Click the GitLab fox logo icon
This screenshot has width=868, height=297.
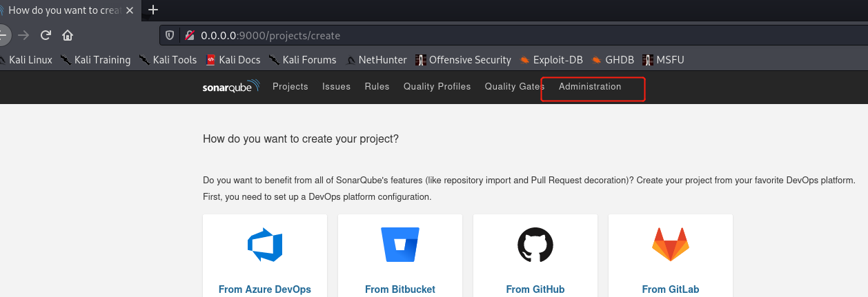coord(671,245)
